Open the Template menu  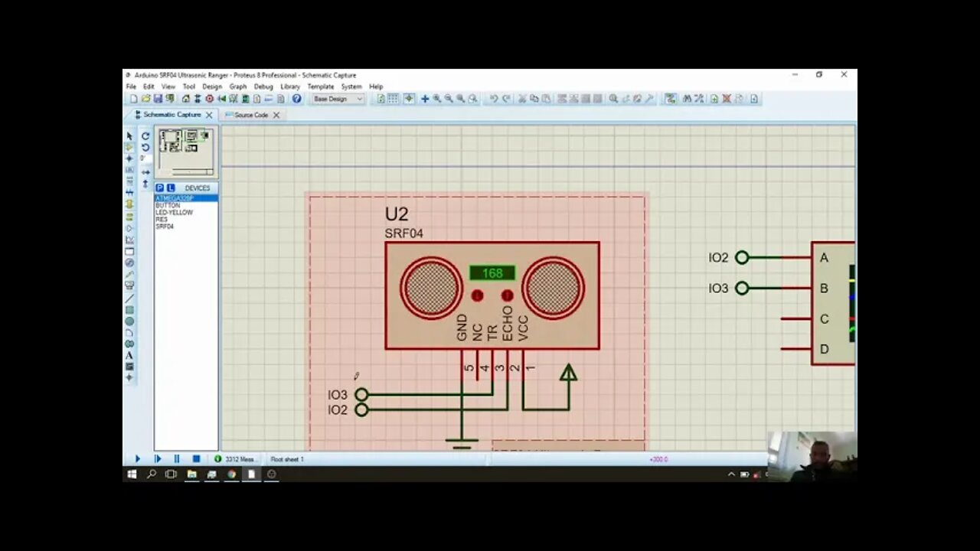tap(321, 86)
